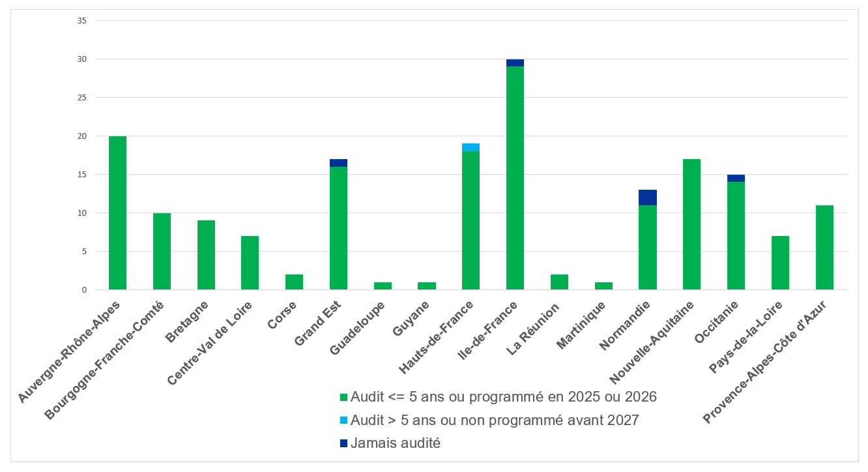Click the 'Guadeloupe' axis label
The height and width of the screenshot is (472, 868).
pos(358,327)
